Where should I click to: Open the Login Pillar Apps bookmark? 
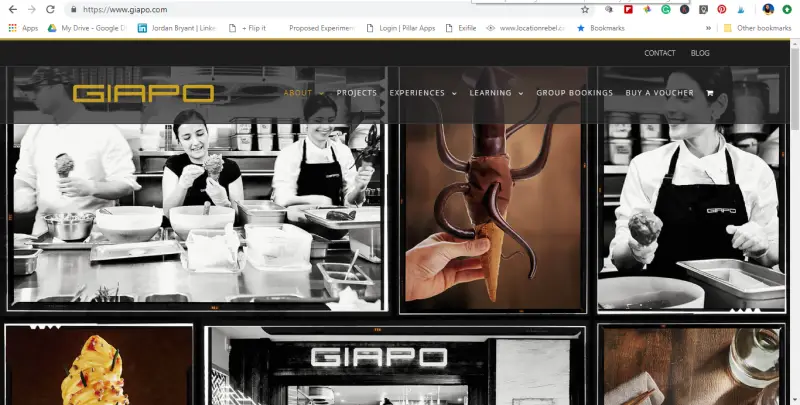click(401, 28)
